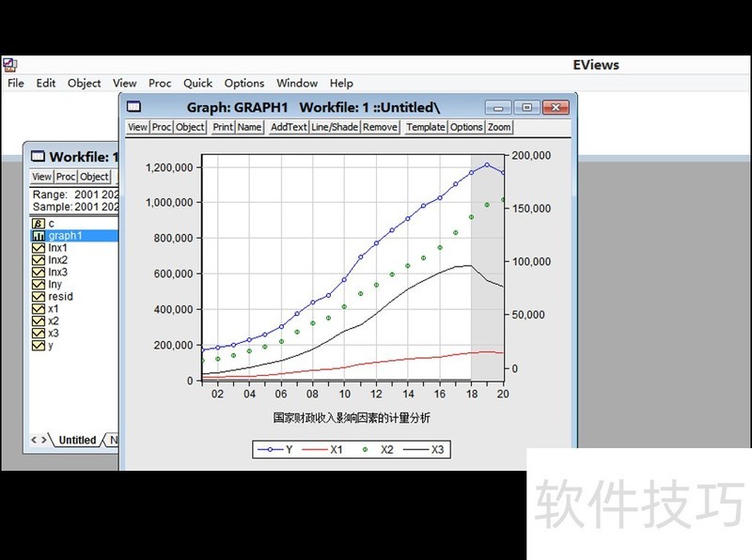
Task: Click Options button in Graph toolbar
Action: click(466, 127)
